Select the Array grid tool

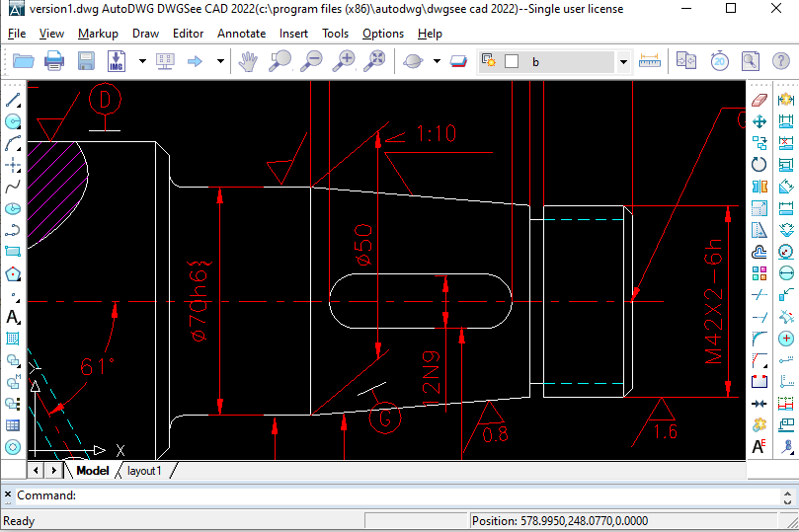(x=759, y=273)
